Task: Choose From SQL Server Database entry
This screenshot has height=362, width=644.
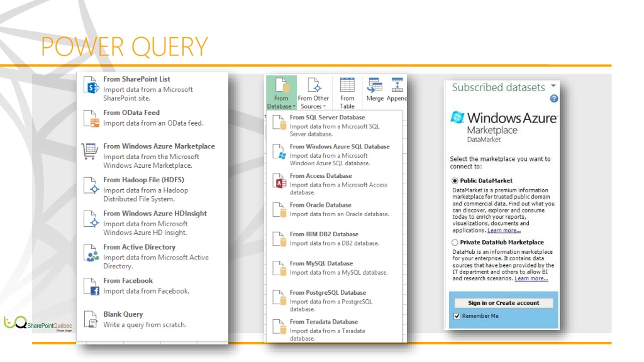Action: coord(335,125)
